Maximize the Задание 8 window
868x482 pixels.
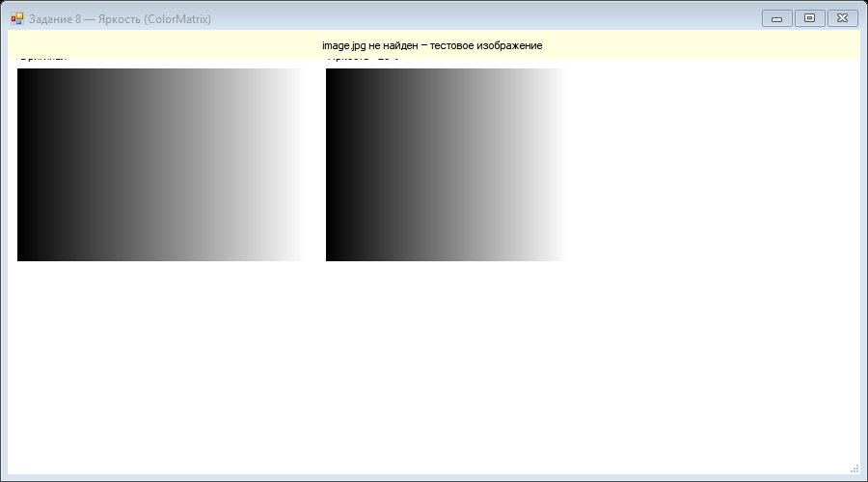(809, 18)
